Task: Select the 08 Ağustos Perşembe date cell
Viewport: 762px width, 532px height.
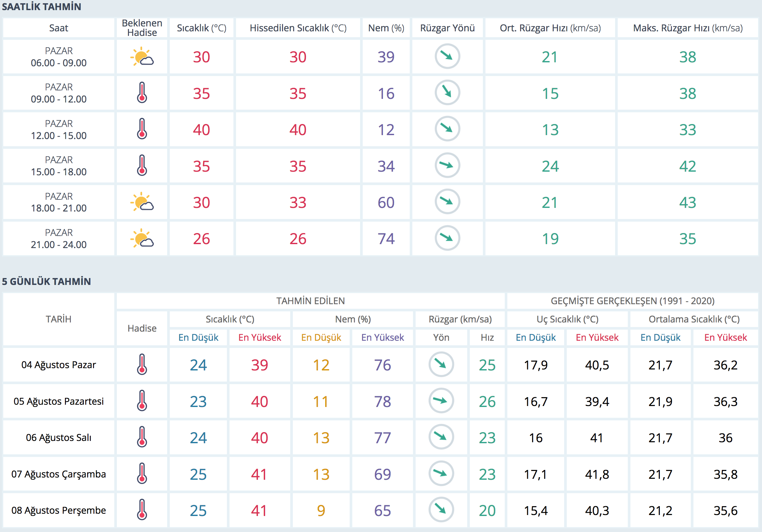Action: coord(58,510)
